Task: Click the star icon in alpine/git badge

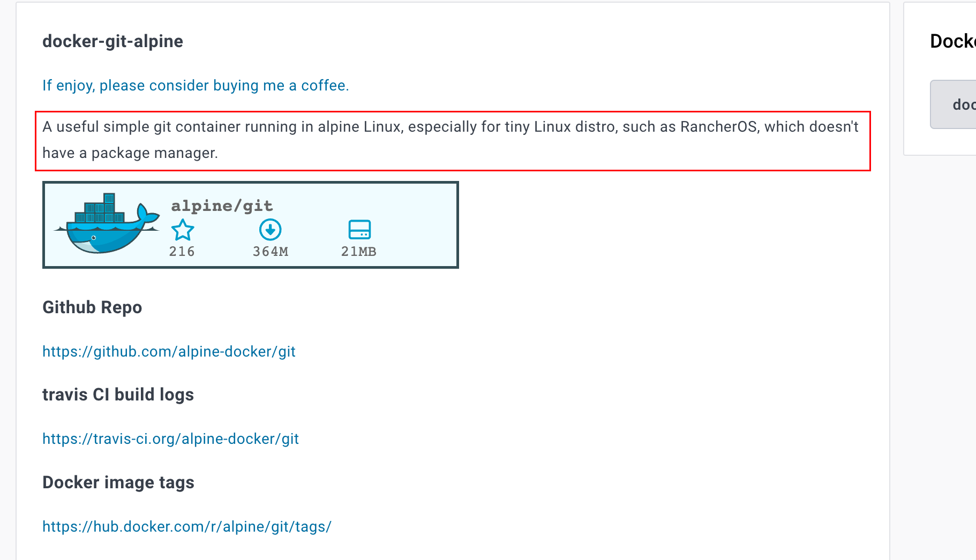Action: [183, 230]
